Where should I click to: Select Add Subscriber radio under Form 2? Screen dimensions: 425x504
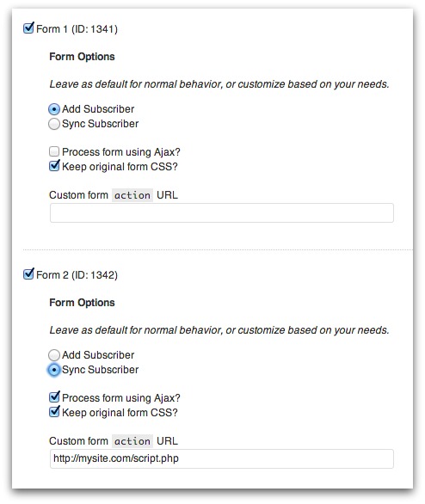54,355
